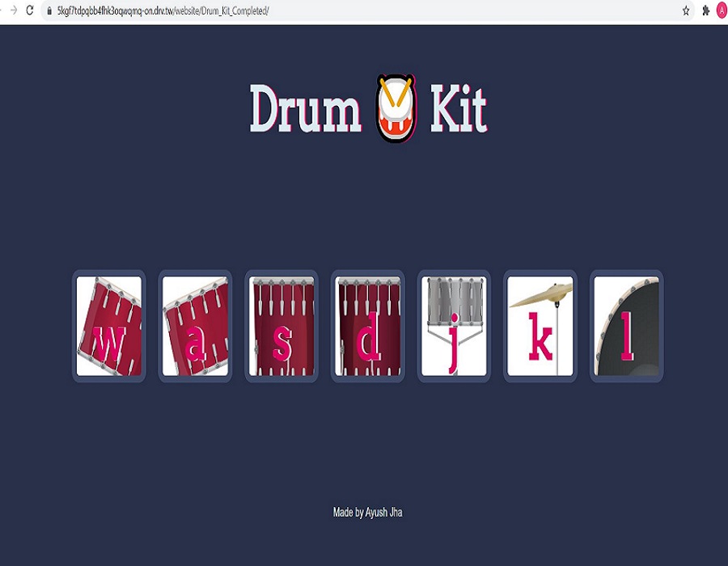Open the browser extensions puzzle icon
Screen dimensions: 728x566
705,11
